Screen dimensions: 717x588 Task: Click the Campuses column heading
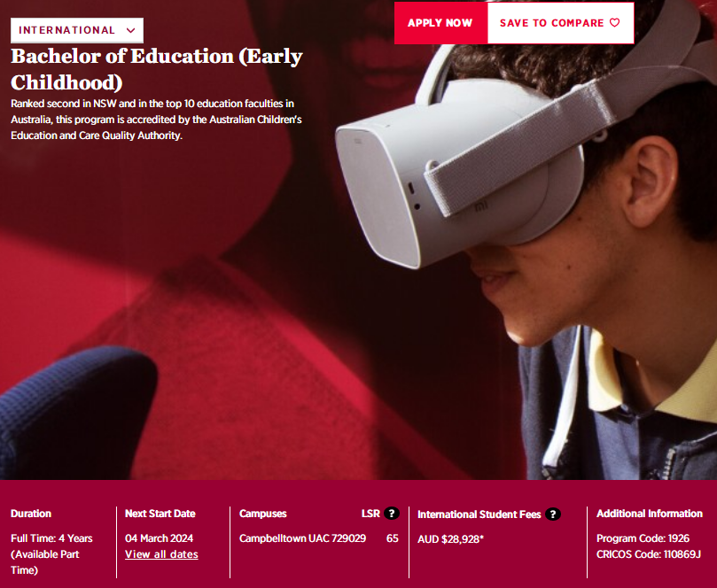[263, 514]
